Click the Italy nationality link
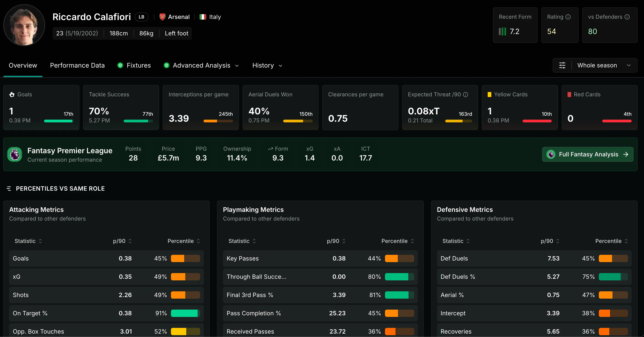 coord(210,17)
